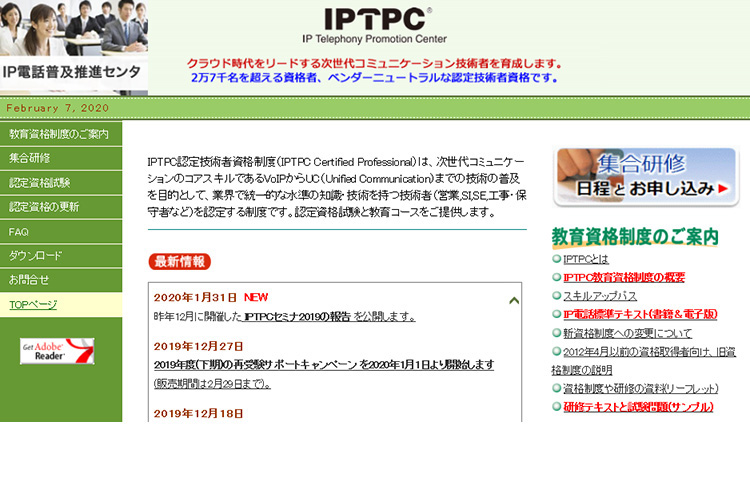
Task: Click the Get Adobe Reader badge
Action: coord(57,351)
